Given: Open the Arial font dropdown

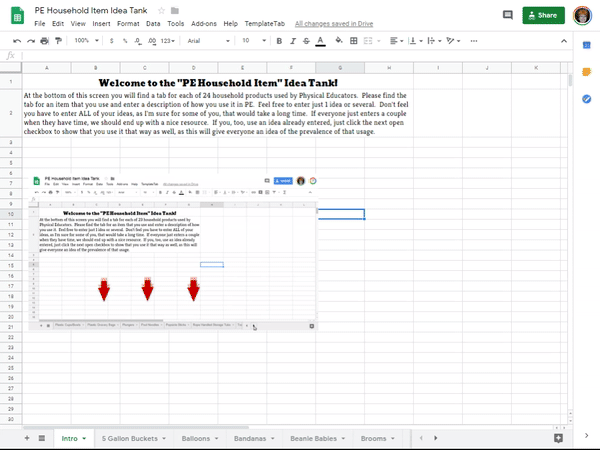Looking at the screenshot, I should (208, 41).
